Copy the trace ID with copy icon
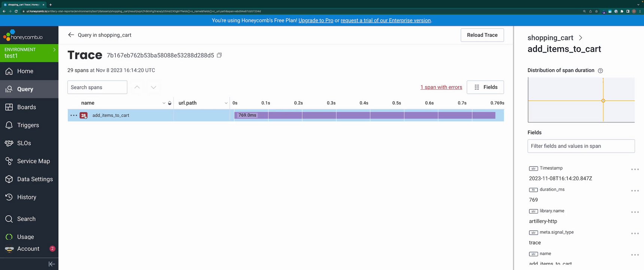 219,55
